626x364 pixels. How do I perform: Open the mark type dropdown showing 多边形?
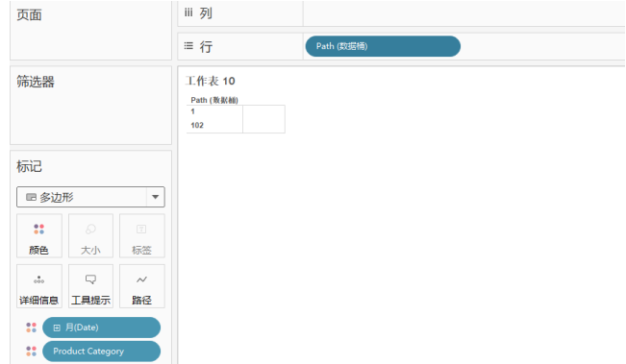coord(90,197)
